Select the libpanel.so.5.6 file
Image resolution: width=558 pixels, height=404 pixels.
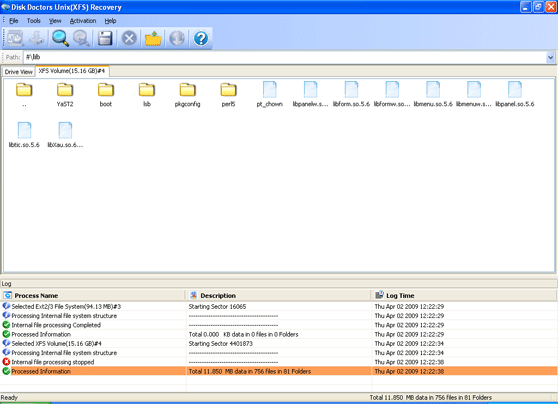tap(515, 94)
